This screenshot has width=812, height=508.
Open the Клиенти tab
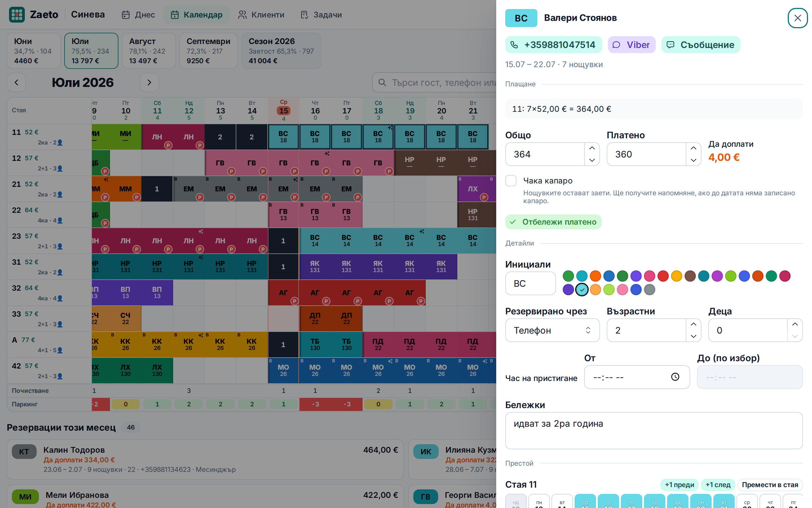(x=261, y=15)
